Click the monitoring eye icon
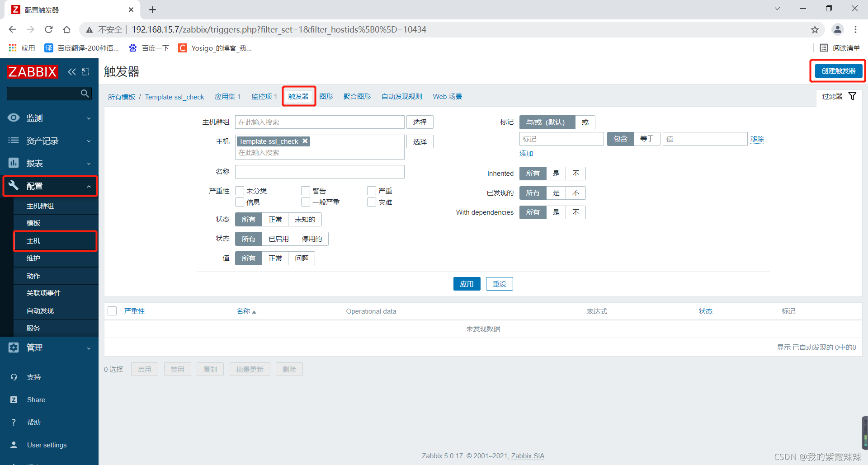Image resolution: width=868 pixels, height=465 pixels. point(14,118)
